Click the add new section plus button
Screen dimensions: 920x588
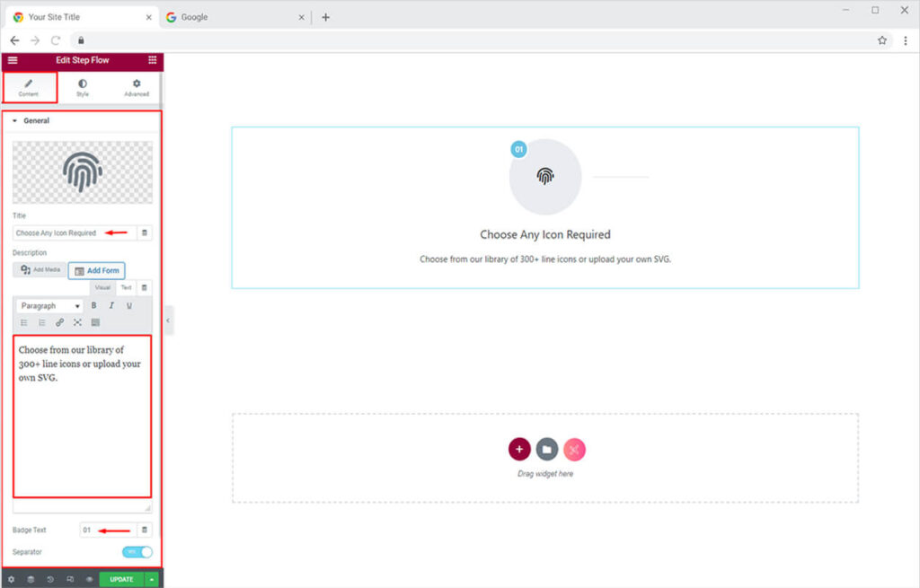(519, 449)
